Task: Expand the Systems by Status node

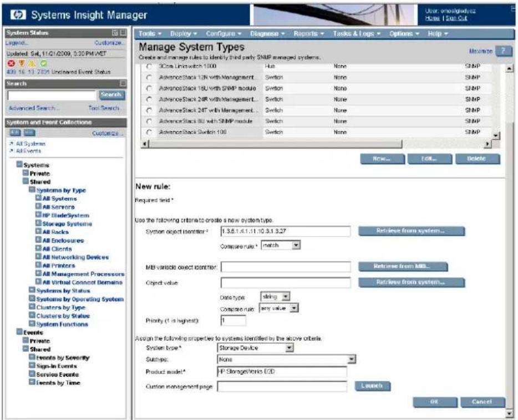Action: (32, 290)
